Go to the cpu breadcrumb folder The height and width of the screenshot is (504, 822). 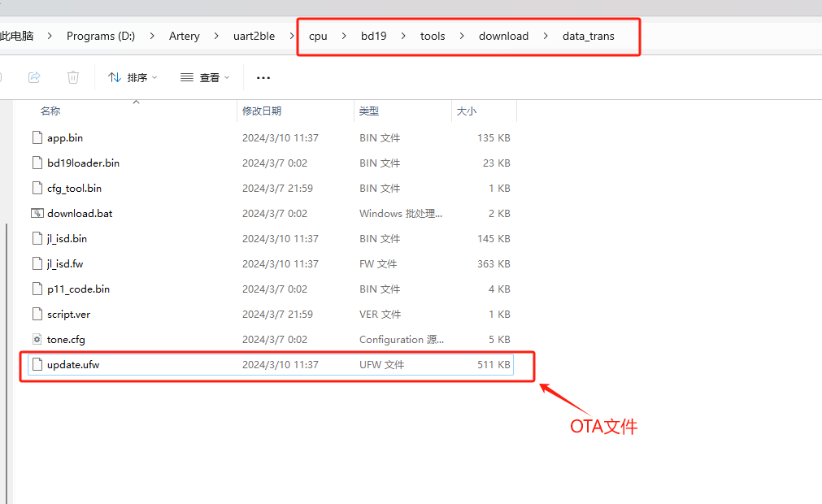click(x=318, y=36)
